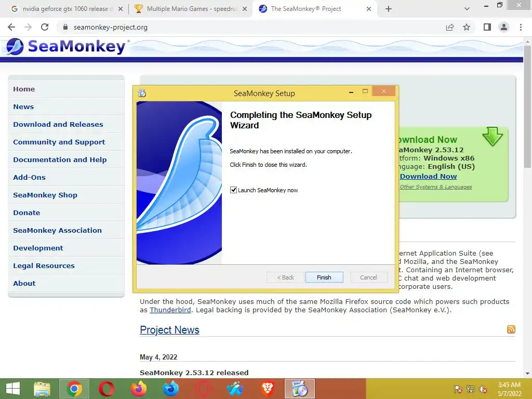
Task: Open Download and Releases sidebar link
Action: click(x=58, y=124)
